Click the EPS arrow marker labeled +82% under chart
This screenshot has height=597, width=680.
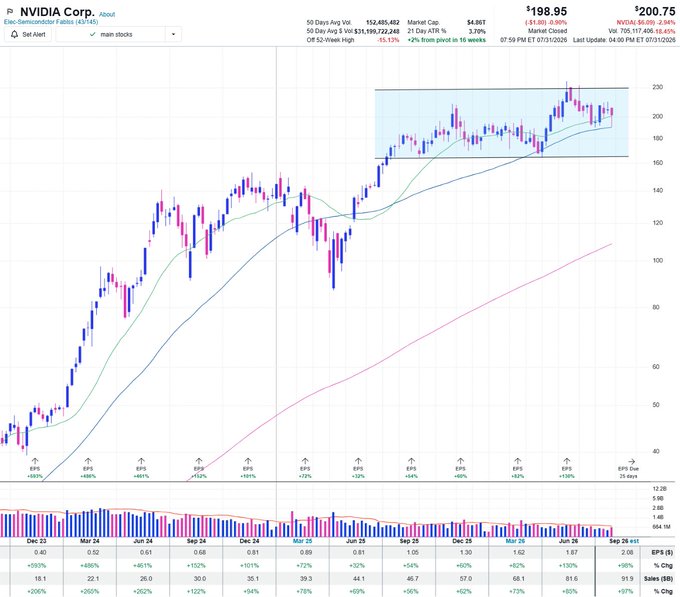coord(517,468)
